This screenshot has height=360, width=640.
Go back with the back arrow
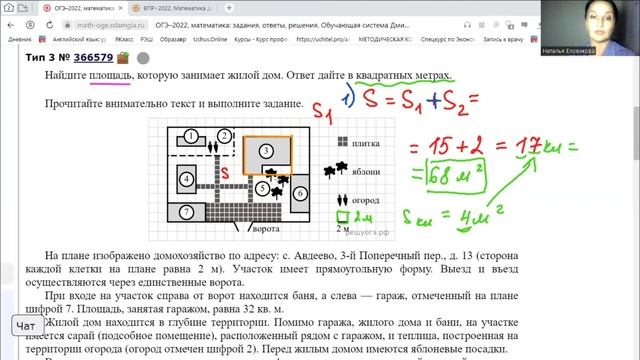point(11,25)
